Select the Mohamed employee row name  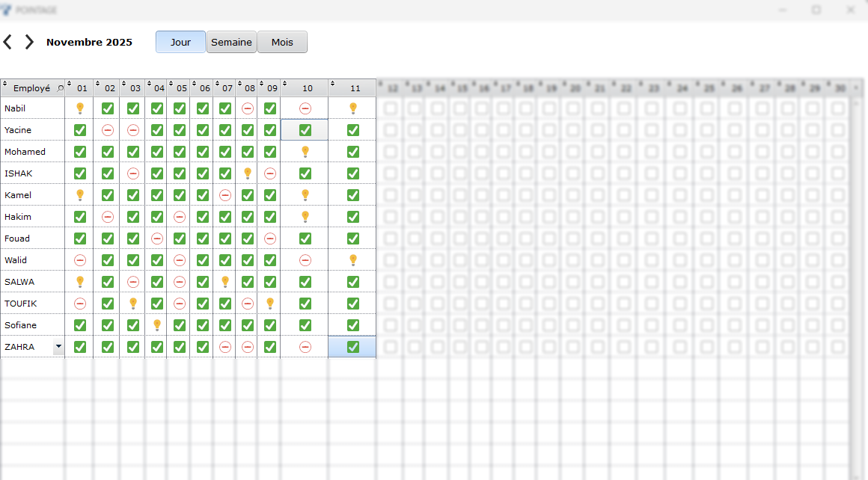[25, 152]
